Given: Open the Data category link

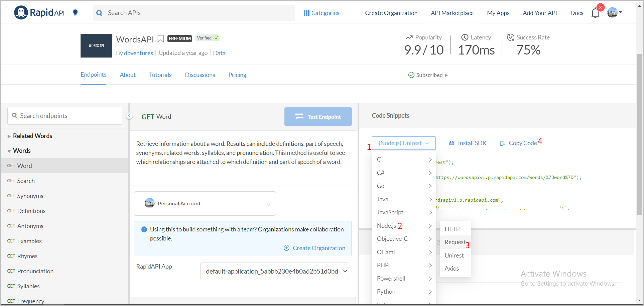Looking at the screenshot, I should (219, 53).
